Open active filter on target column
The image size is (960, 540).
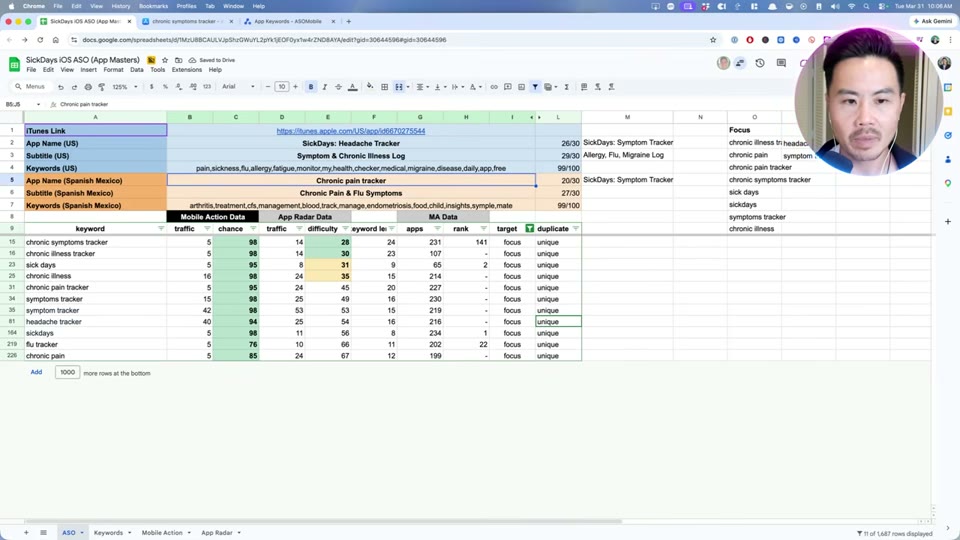point(530,229)
